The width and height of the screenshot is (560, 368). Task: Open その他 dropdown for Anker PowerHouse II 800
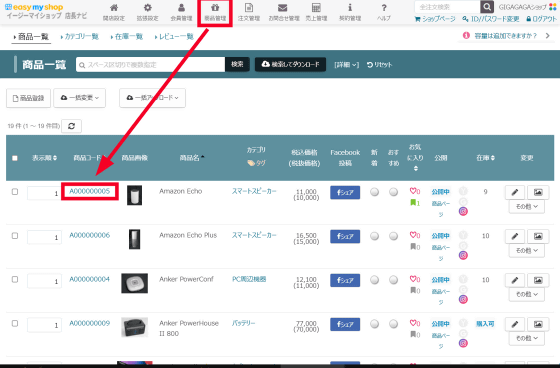coord(526,338)
